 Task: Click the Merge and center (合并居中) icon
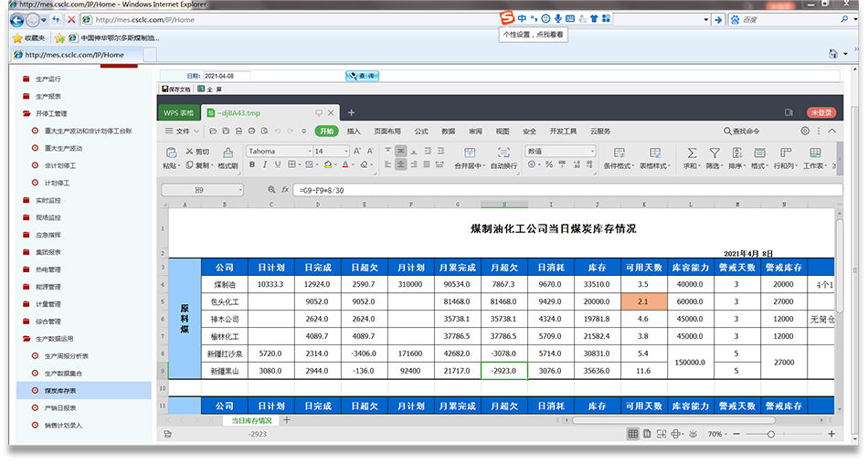click(x=470, y=153)
